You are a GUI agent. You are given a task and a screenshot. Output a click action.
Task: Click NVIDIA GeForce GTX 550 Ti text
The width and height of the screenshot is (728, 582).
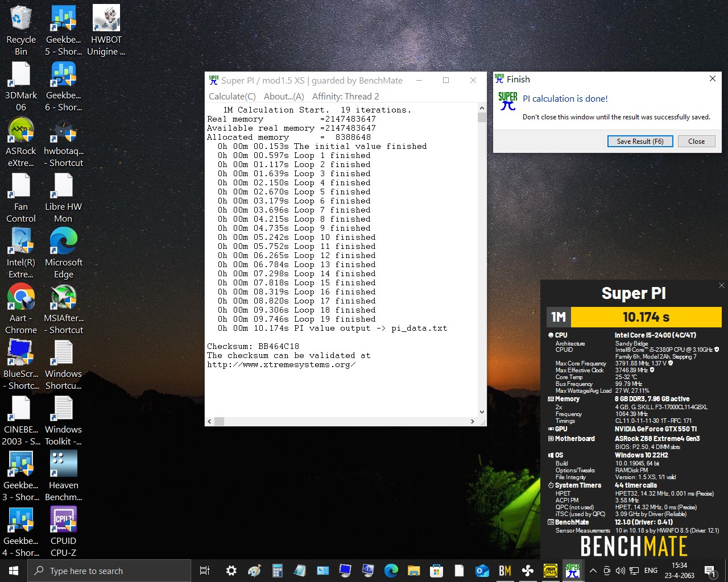click(655, 429)
